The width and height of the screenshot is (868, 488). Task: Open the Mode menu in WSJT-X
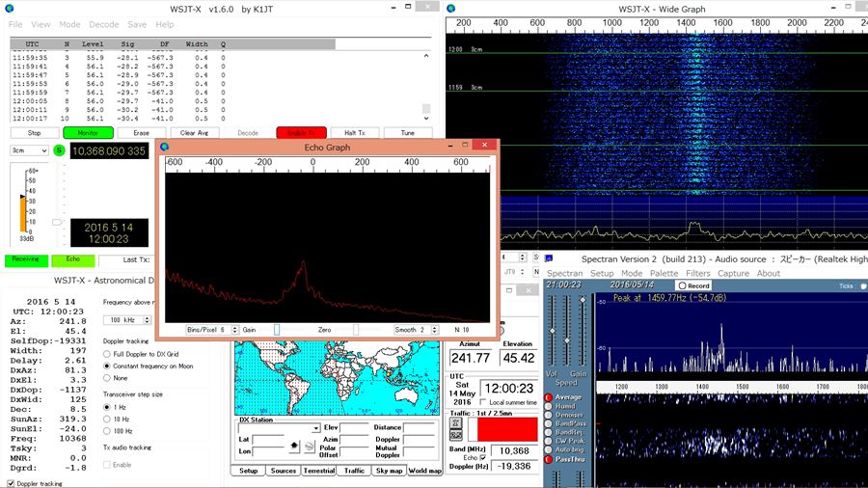click(69, 24)
